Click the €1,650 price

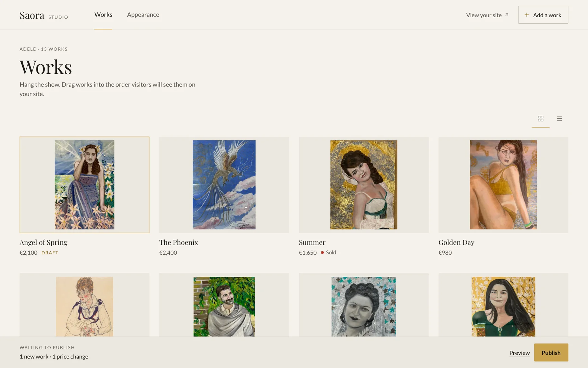pos(308,253)
